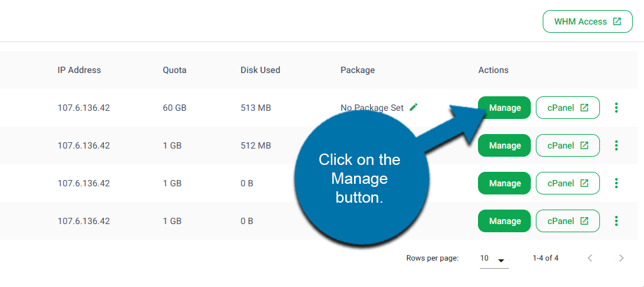Click the Disk Used column header
Image resolution: width=644 pixels, height=287 pixels.
(260, 70)
